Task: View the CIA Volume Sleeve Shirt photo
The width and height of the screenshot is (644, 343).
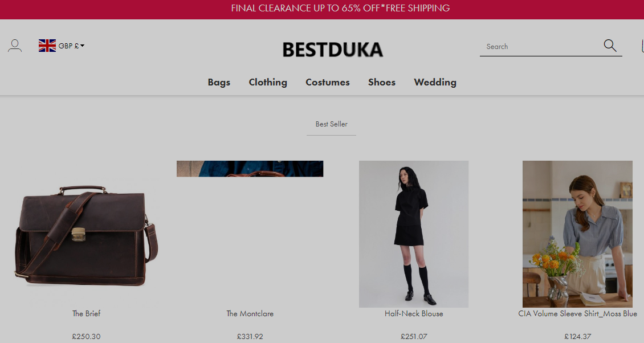Action: pyautogui.click(x=577, y=234)
